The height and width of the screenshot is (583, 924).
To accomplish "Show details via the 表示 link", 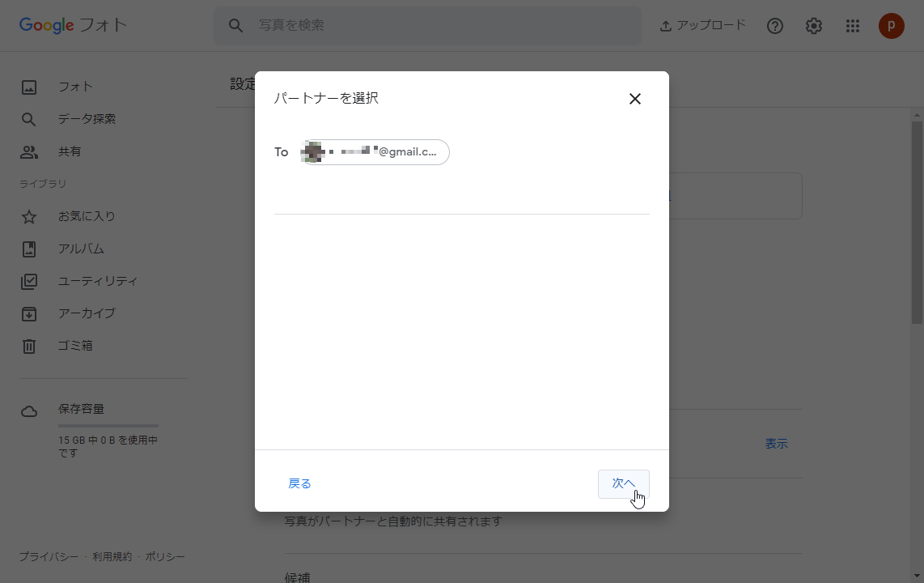I will click(776, 444).
